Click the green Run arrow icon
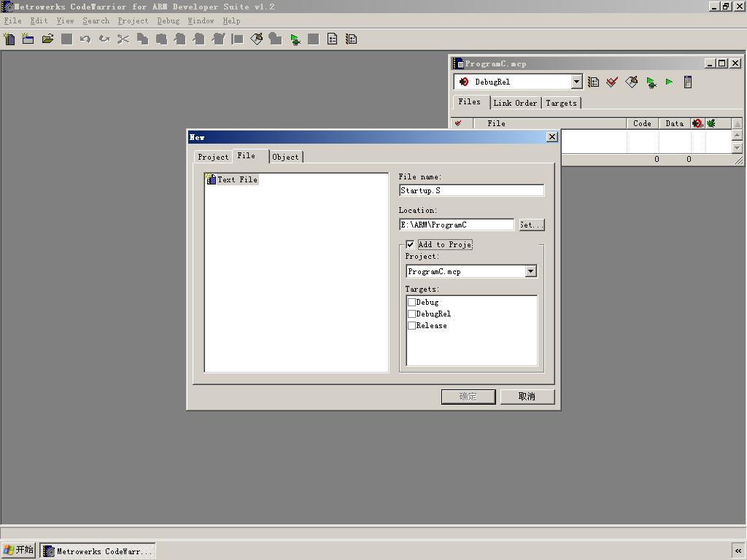 pyautogui.click(x=670, y=82)
